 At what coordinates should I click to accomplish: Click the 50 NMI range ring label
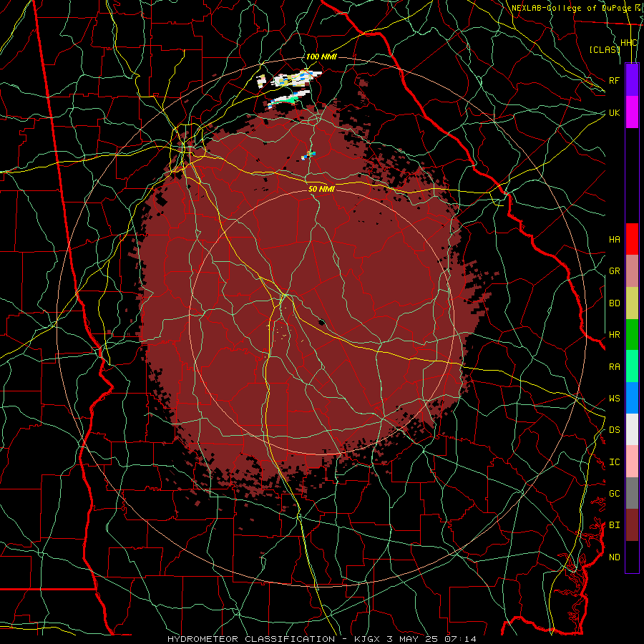(321, 189)
